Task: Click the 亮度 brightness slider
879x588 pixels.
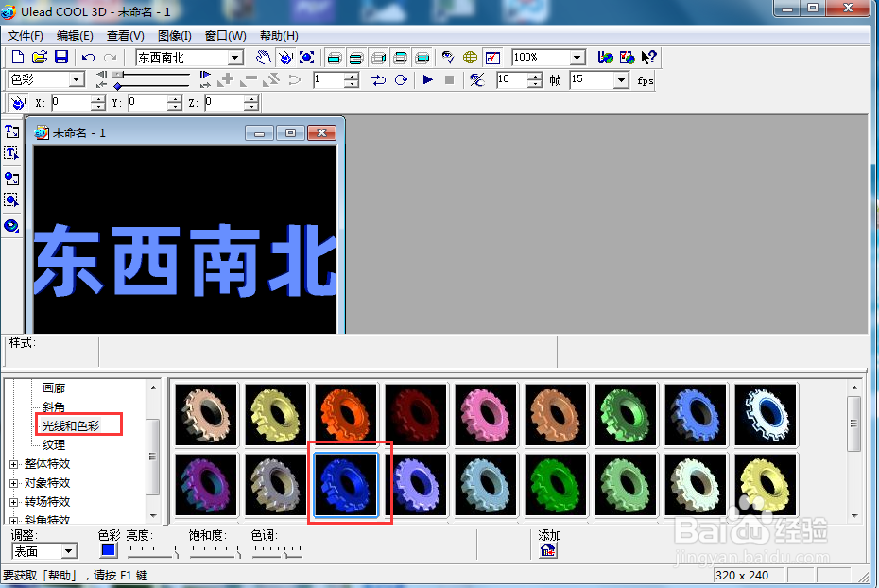Action: point(152,551)
